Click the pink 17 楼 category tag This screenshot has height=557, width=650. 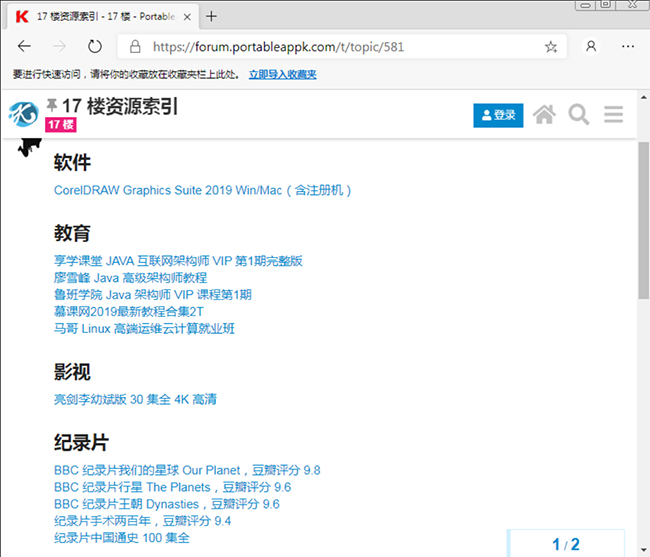click(x=61, y=125)
